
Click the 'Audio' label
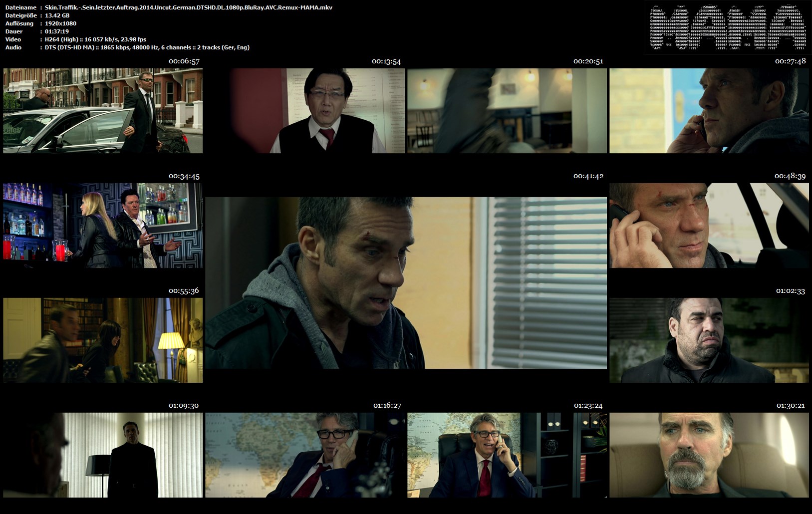click(13, 47)
